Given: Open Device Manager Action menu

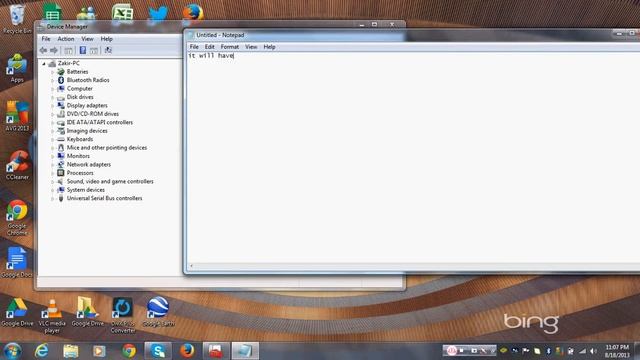Looking at the screenshot, I should coord(66,39).
